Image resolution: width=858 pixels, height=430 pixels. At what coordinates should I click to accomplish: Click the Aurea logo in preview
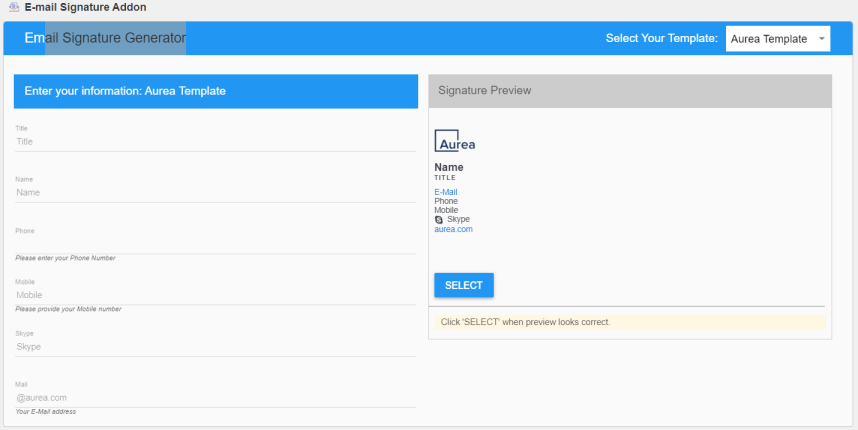tap(455, 141)
